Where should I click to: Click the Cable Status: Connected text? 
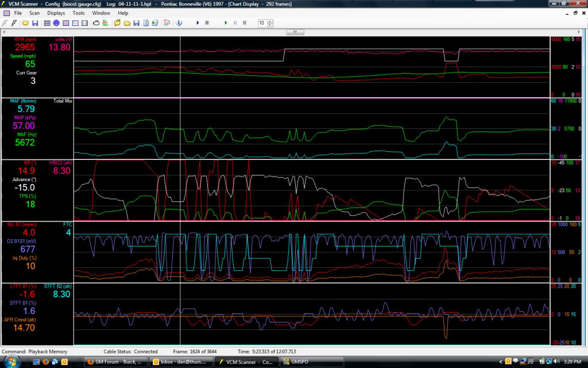[130, 351]
